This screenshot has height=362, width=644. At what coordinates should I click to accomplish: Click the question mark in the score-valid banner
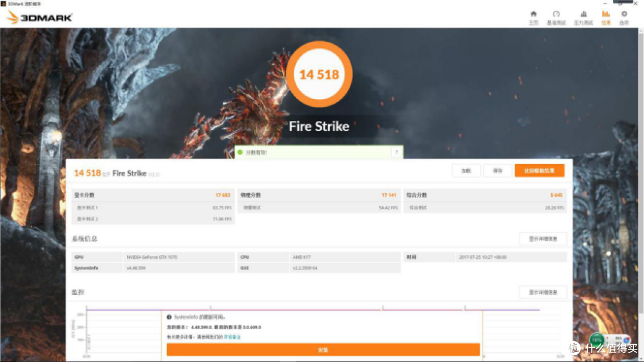(x=397, y=153)
